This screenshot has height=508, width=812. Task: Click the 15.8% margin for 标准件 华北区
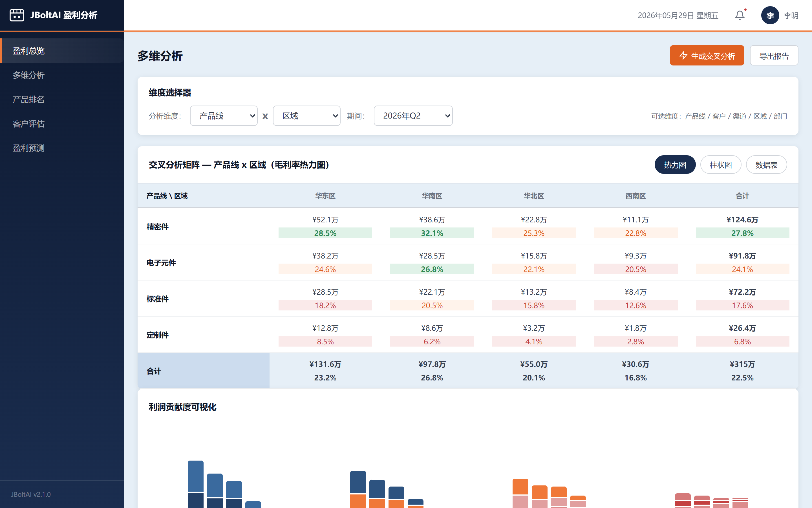coord(533,305)
